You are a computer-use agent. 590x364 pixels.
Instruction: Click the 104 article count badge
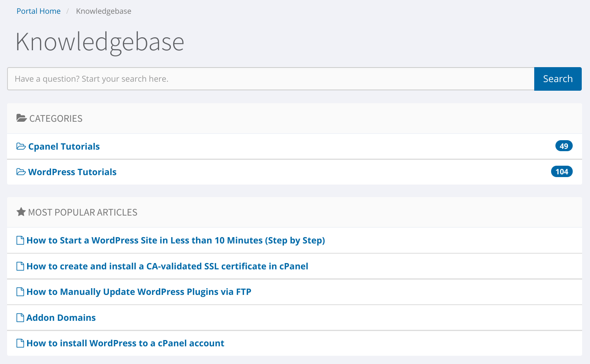click(x=562, y=172)
